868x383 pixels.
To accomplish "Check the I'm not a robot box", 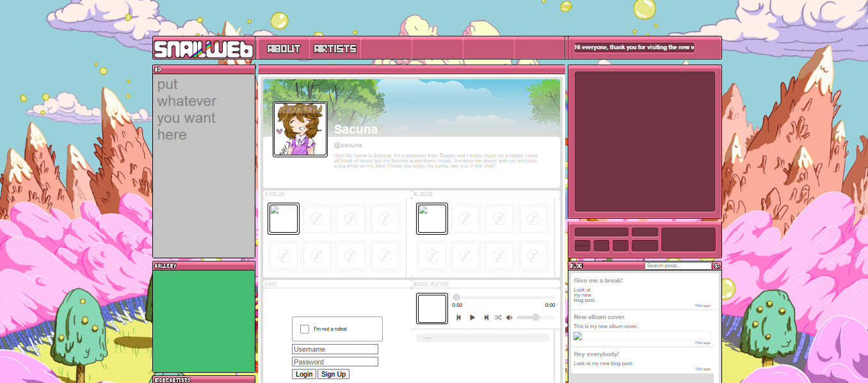I will 305,329.
